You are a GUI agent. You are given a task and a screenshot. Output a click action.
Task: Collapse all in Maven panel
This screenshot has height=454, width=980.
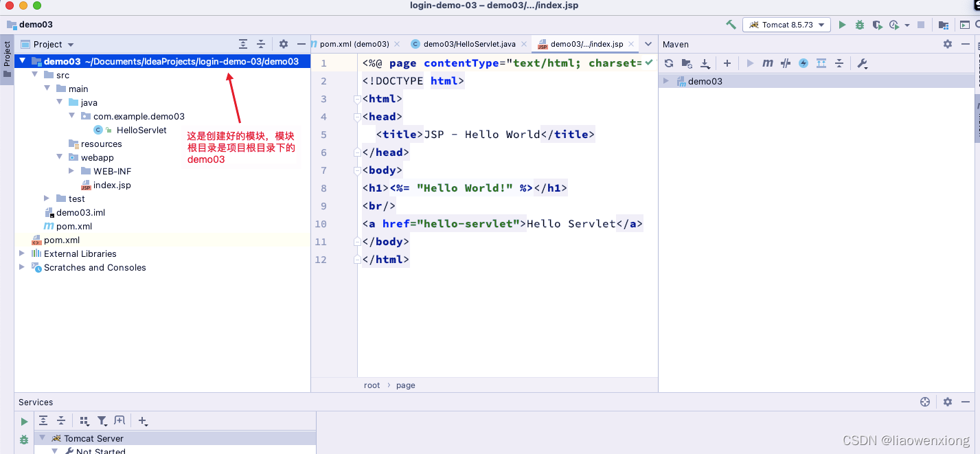(839, 63)
